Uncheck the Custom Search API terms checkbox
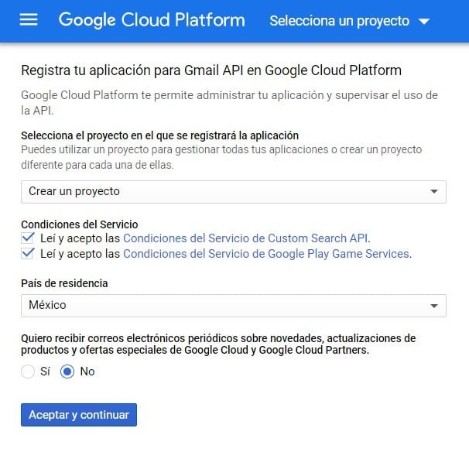 coord(28,238)
